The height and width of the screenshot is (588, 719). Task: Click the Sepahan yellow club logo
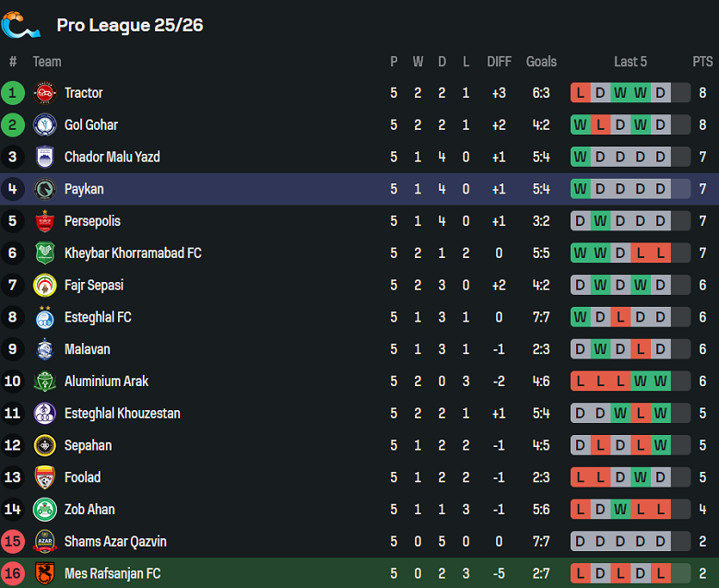point(44,445)
